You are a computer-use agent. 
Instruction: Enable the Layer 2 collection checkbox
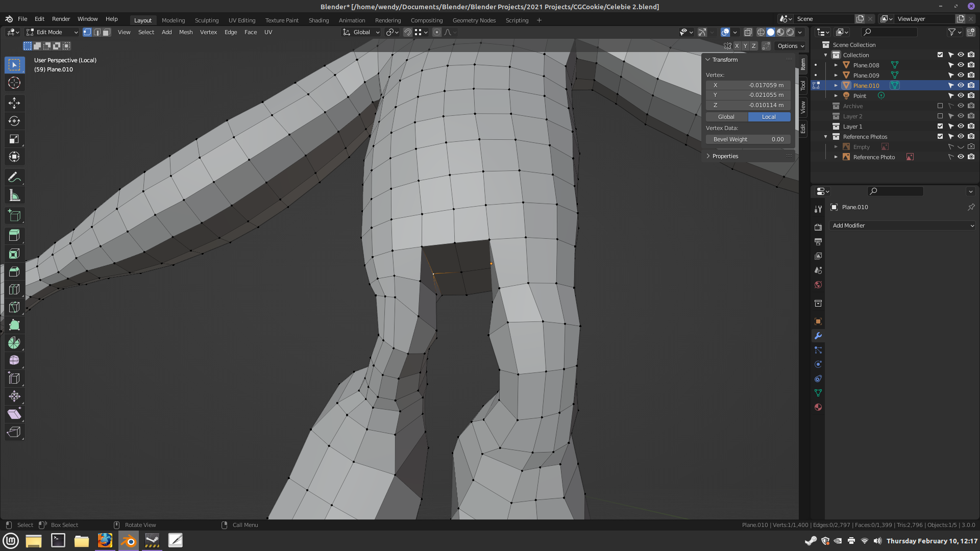pos(940,116)
